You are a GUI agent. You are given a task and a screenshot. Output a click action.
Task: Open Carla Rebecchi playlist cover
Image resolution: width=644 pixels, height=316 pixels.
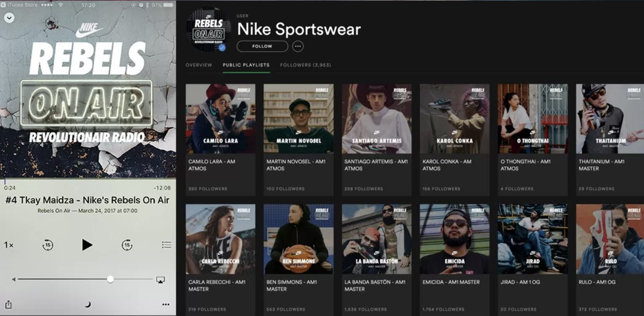coord(220,239)
